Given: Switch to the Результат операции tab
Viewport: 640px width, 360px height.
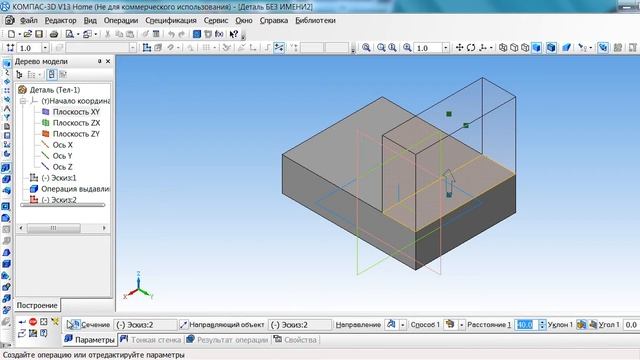Looking at the screenshot, I should coord(227,340).
